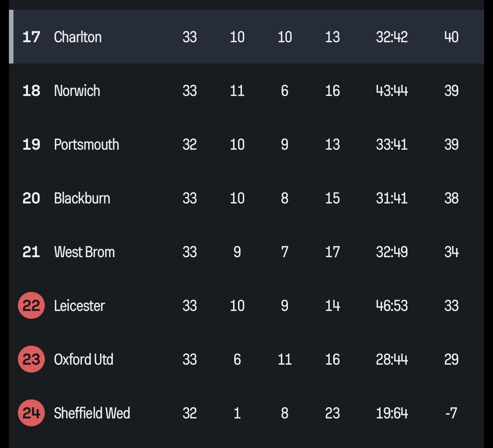Click position number 17 beside Charlton

[x=31, y=37]
